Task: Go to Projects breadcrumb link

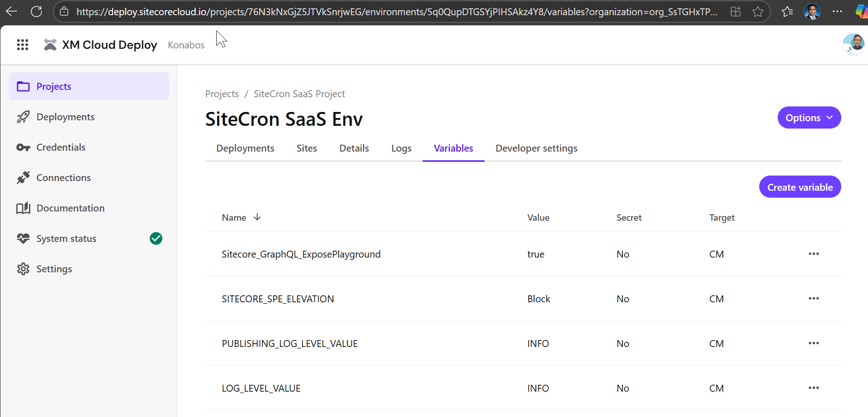Action: [222, 94]
